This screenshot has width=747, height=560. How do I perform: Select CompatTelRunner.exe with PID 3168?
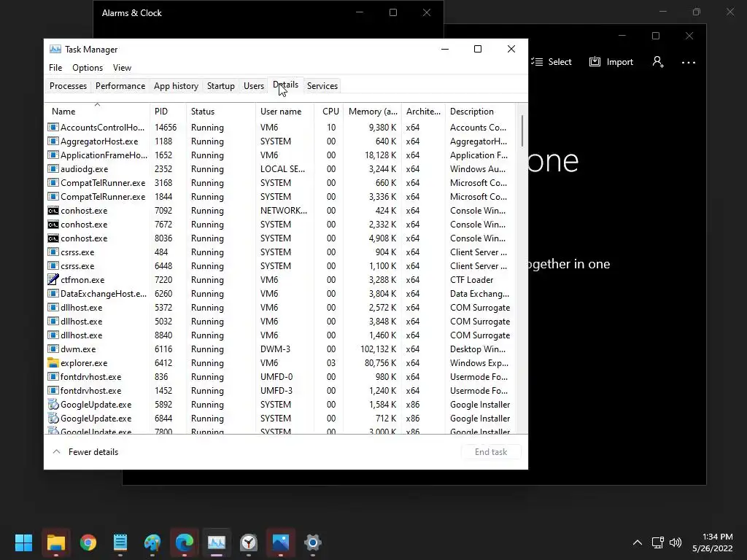point(281,183)
